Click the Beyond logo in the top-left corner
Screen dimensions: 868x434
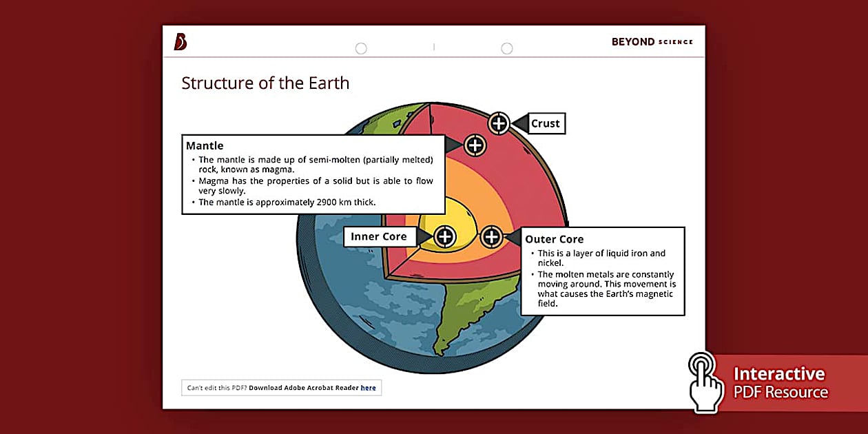point(180,42)
